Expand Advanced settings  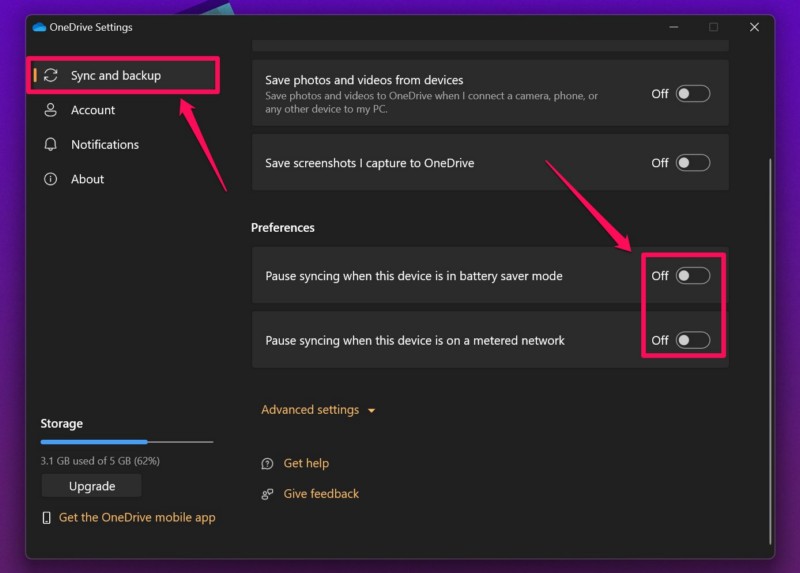pyautogui.click(x=310, y=410)
